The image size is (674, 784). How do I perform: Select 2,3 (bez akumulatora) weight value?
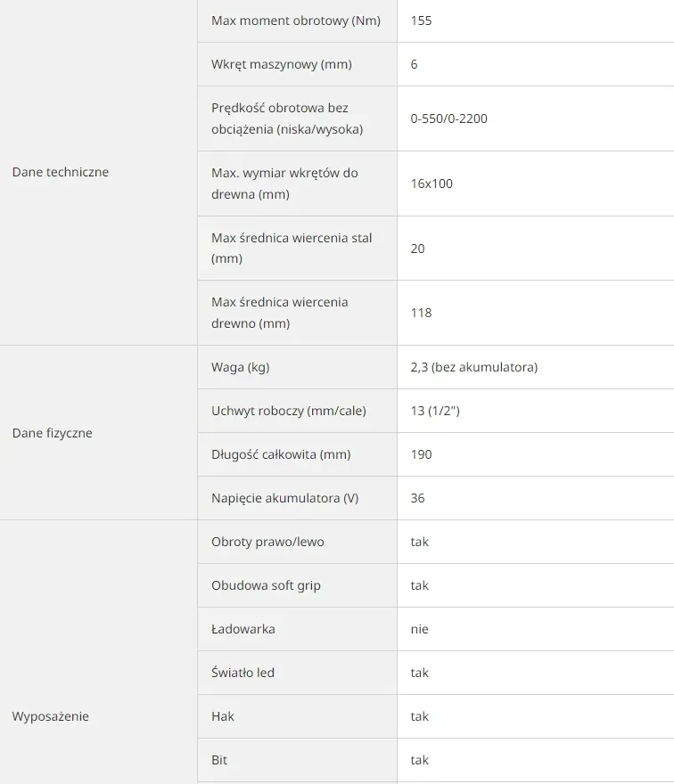click(x=474, y=367)
